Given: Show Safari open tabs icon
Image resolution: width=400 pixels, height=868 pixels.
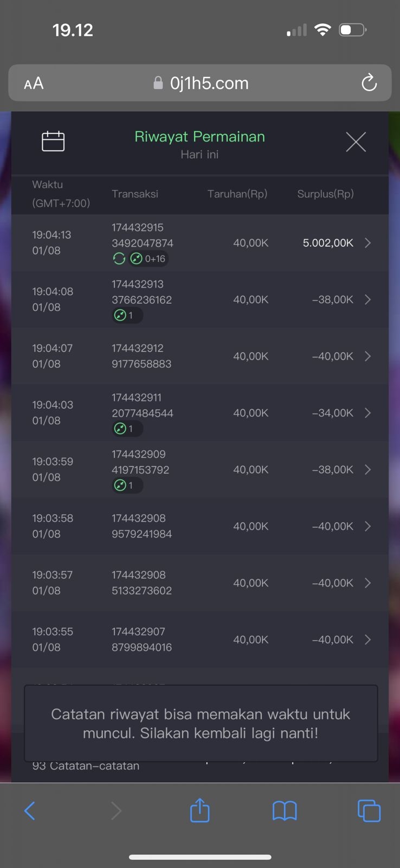Looking at the screenshot, I should pos(369,811).
